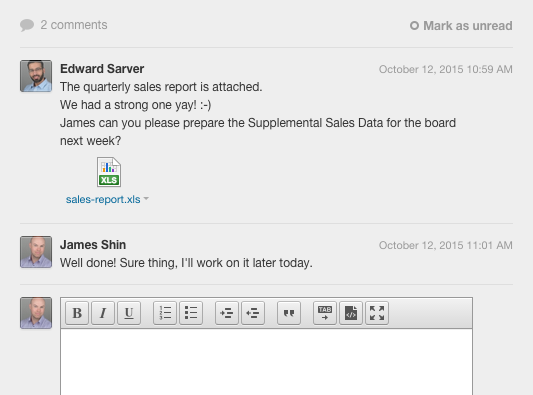Switch to source code view
Viewport: 533px width, 395px height.
coord(351,313)
